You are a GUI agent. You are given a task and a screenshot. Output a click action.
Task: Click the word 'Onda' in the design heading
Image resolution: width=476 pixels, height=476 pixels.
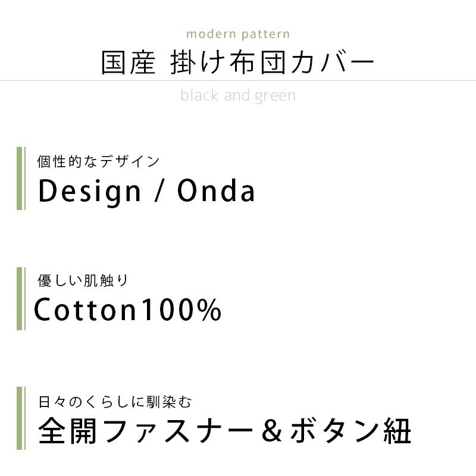point(216,190)
